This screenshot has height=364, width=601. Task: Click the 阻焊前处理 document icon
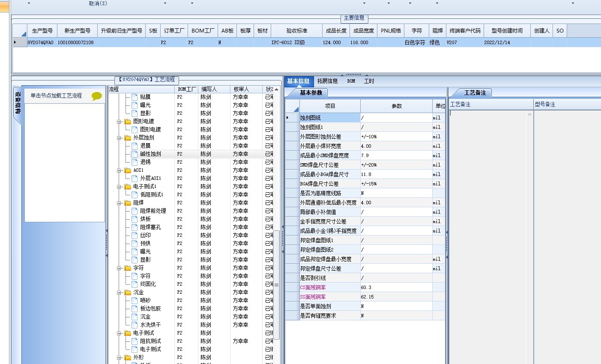[x=135, y=211]
